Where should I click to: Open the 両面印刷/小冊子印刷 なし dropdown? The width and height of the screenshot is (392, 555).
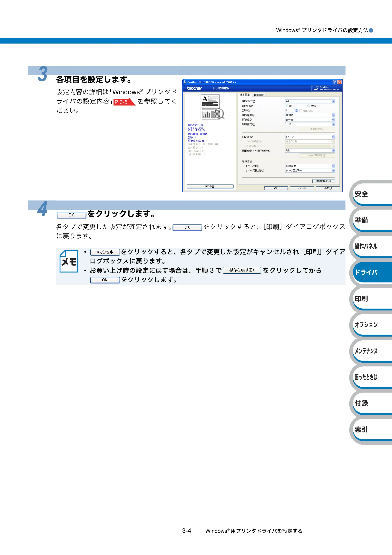310,151
